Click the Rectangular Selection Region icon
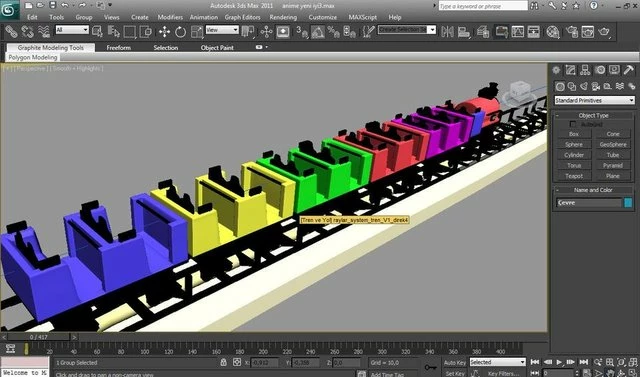640x377 pixels. [x=130, y=31]
